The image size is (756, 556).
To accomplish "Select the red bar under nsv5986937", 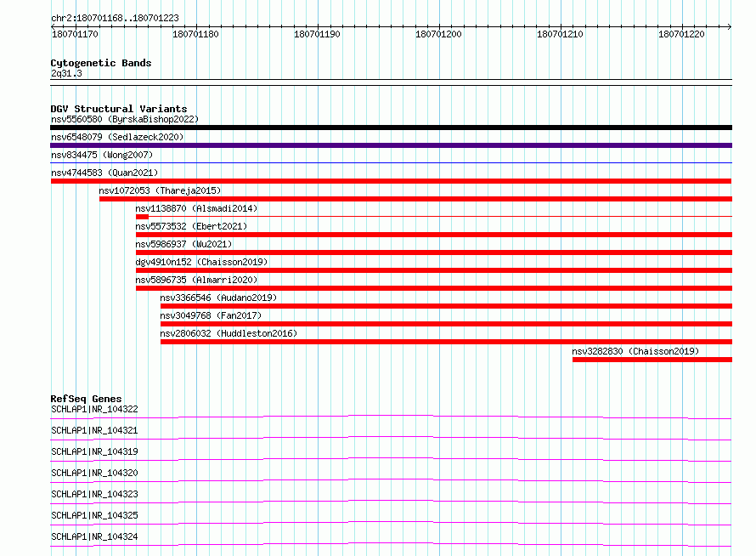I will 434,252.
